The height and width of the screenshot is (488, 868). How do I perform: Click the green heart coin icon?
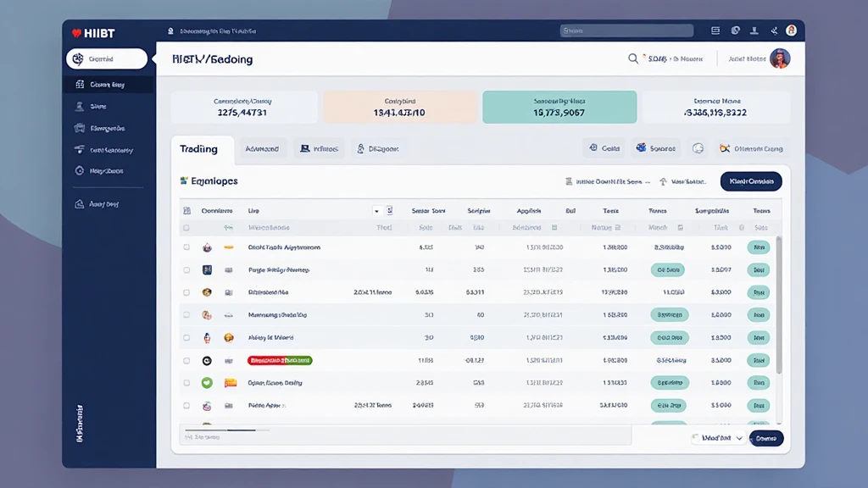pos(207,383)
